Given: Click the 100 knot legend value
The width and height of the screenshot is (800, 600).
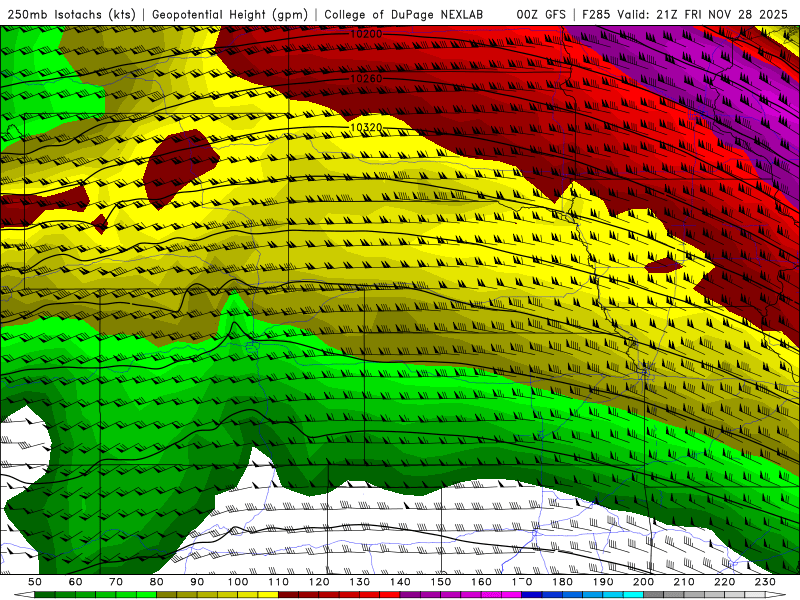Looking at the screenshot, I should pyautogui.click(x=238, y=582).
